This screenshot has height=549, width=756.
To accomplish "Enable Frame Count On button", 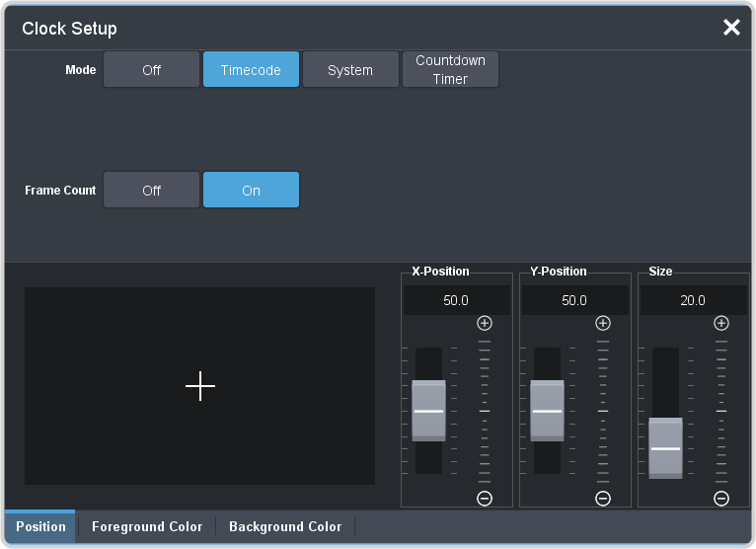I will pyautogui.click(x=251, y=191).
